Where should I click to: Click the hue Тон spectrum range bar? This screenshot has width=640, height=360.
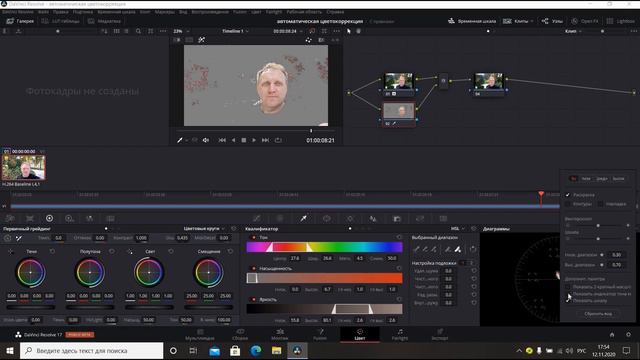click(x=324, y=247)
